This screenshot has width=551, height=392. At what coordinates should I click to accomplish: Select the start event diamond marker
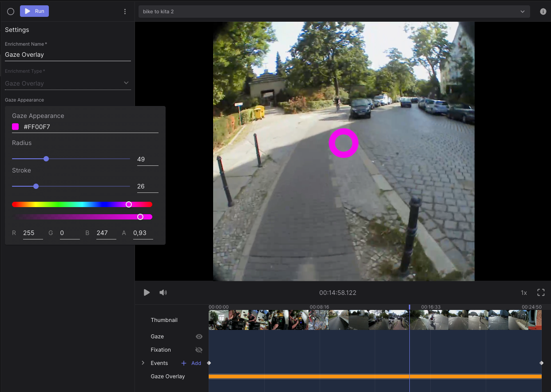point(209,363)
